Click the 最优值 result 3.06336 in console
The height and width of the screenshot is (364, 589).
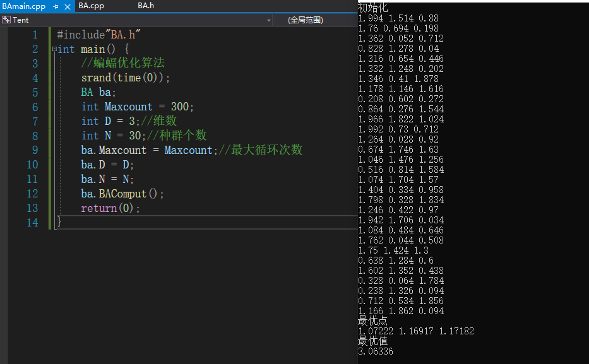[x=375, y=351]
